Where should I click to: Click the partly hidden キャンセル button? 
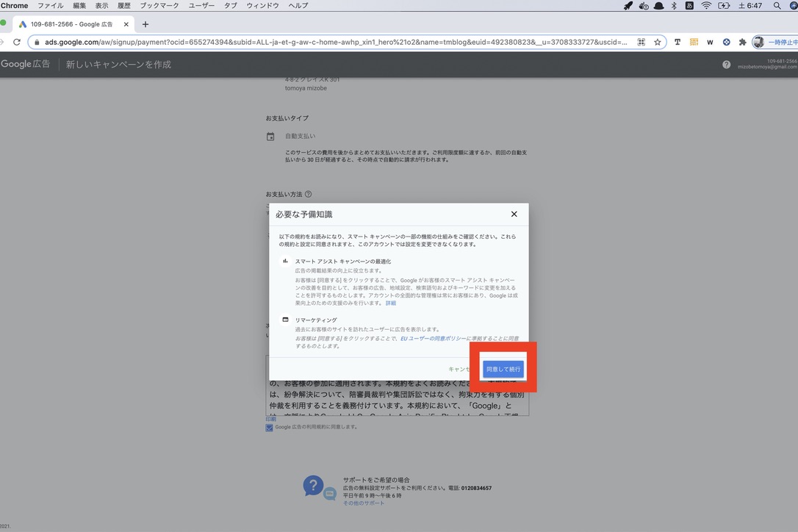pos(459,369)
